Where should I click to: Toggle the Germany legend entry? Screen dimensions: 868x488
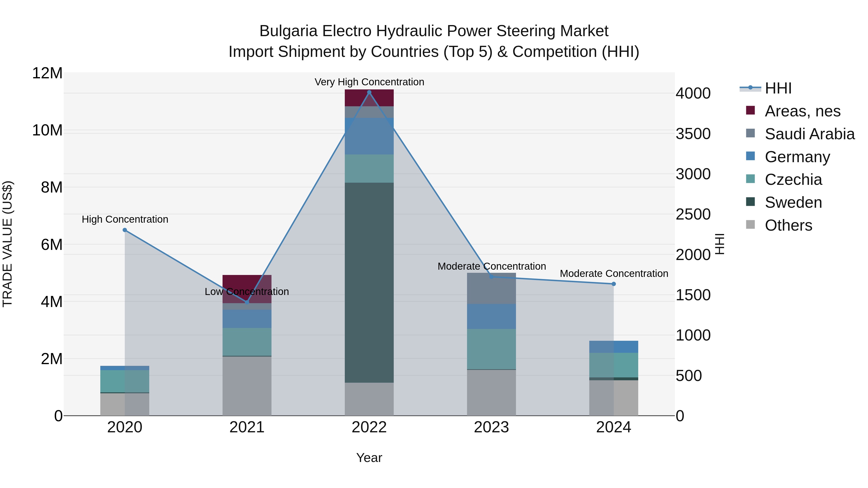pyautogui.click(x=788, y=157)
